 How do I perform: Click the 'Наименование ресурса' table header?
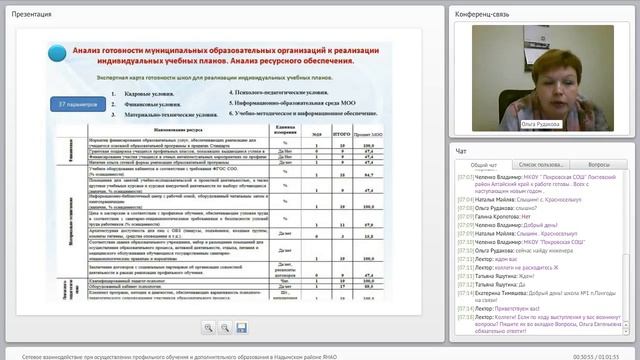178,130
